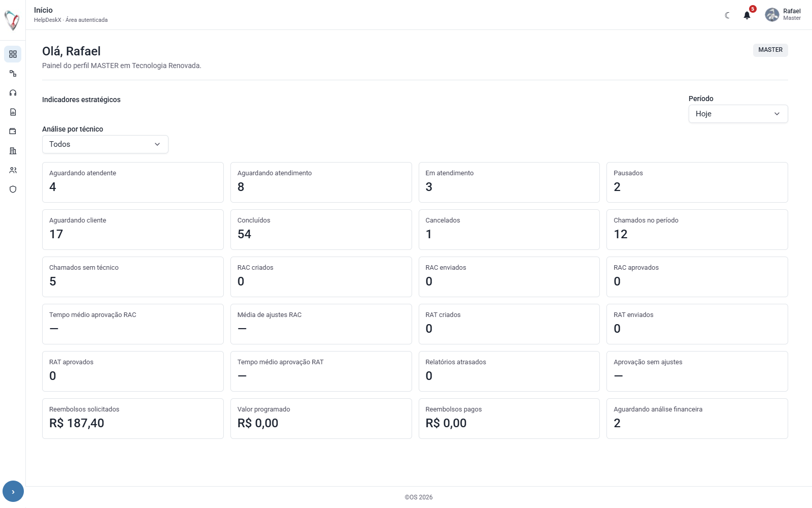Click the Pausados card label
The width and height of the screenshot is (812, 508).
pyautogui.click(x=628, y=173)
